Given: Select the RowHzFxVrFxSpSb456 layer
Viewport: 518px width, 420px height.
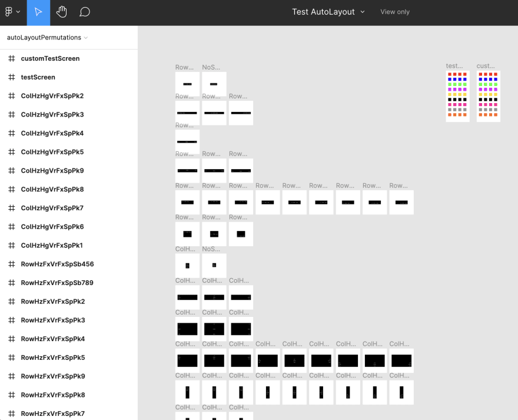Looking at the screenshot, I should 69,264.
